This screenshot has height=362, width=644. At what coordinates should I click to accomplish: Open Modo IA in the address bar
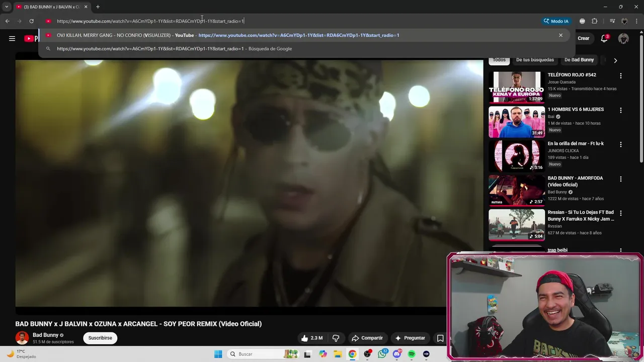[556, 21]
